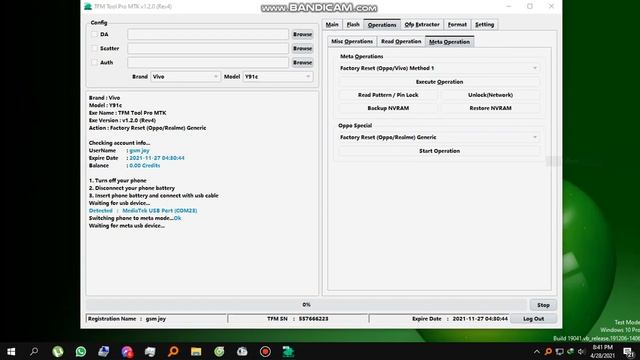Click Start Operation button

click(x=439, y=151)
